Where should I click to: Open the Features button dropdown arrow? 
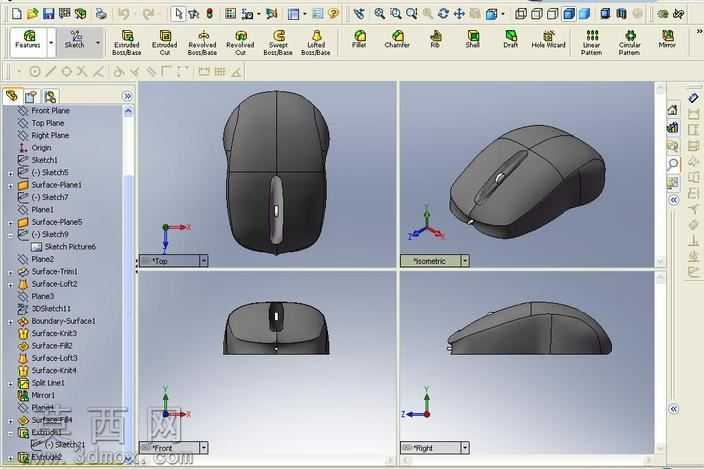tap(51, 43)
